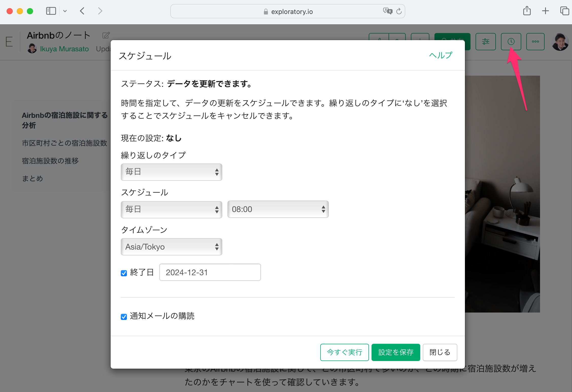This screenshot has width=572, height=392.
Task: Open the Asia/Tokyo timezone dropdown
Action: click(x=172, y=247)
